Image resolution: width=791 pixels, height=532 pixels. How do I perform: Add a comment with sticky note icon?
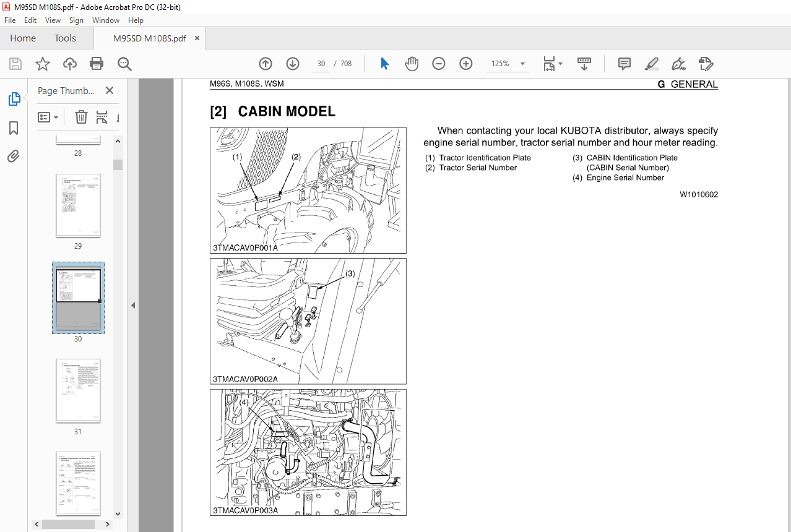625,64
